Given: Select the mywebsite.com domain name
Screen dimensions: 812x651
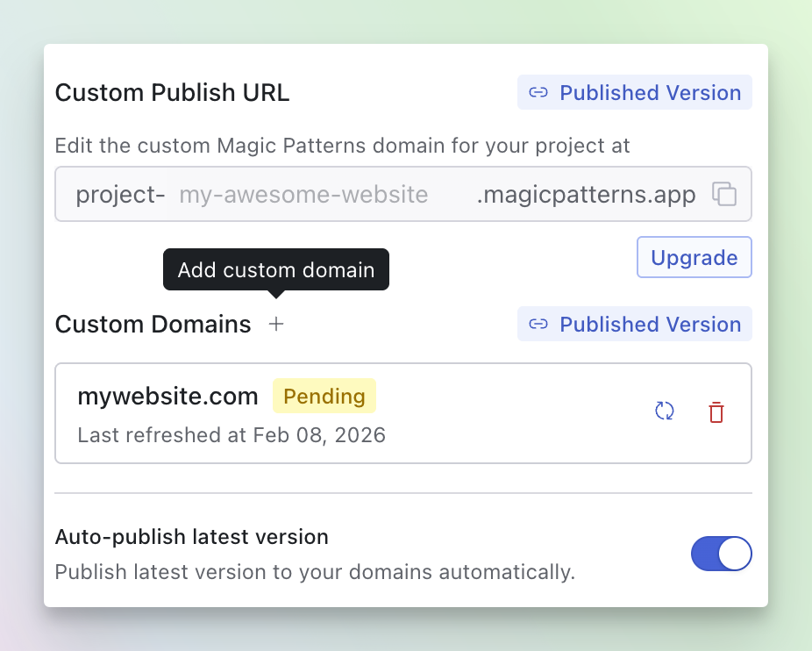Looking at the screenshot, I should (167, 397).
